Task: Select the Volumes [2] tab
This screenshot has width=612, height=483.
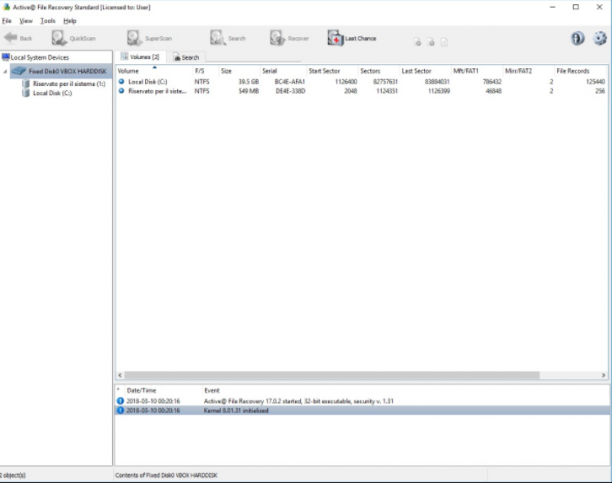Action: point(140,57)
